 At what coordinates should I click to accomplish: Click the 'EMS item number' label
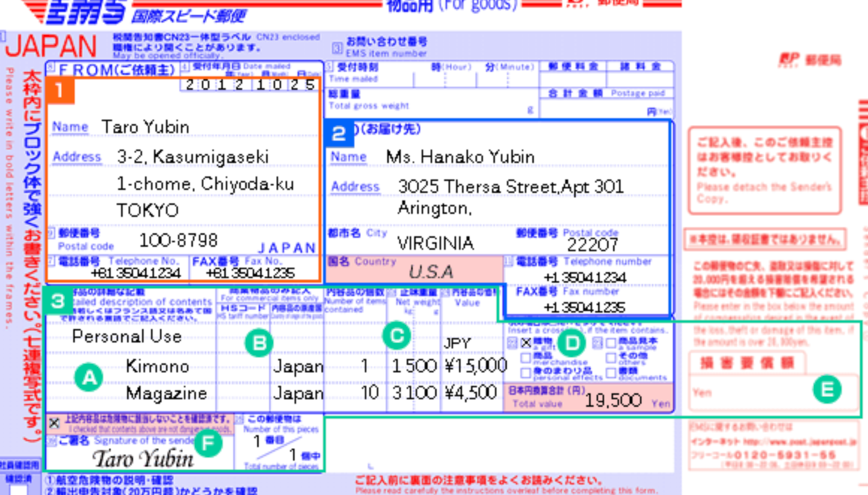click(x=386, y=54)
